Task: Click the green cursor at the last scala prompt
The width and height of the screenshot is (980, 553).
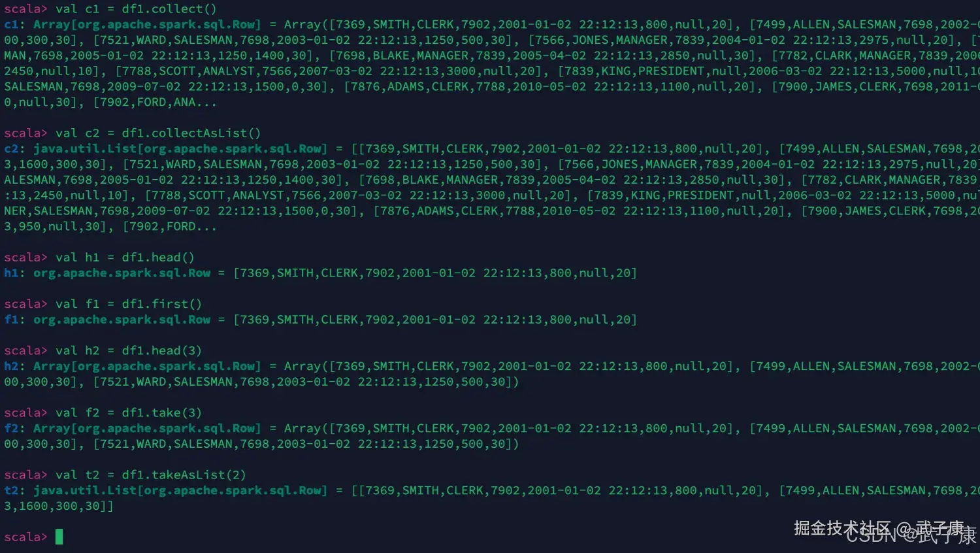Action: (59, 537)
